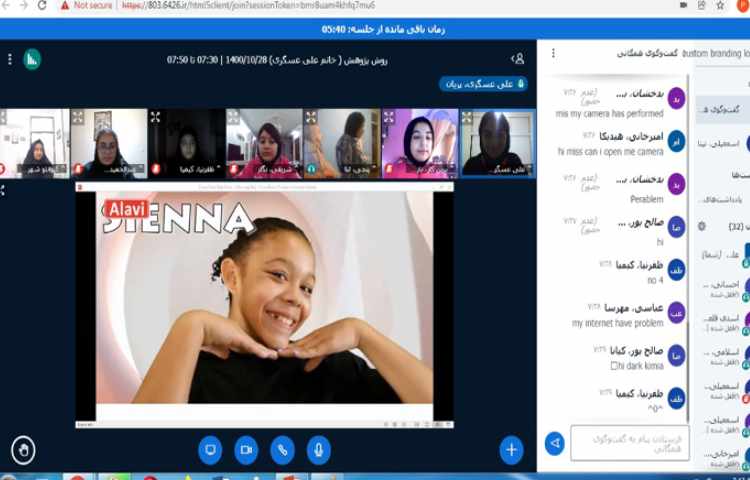
Task: Open the public chat item in sidebar
Action: (x=722, y=108)
